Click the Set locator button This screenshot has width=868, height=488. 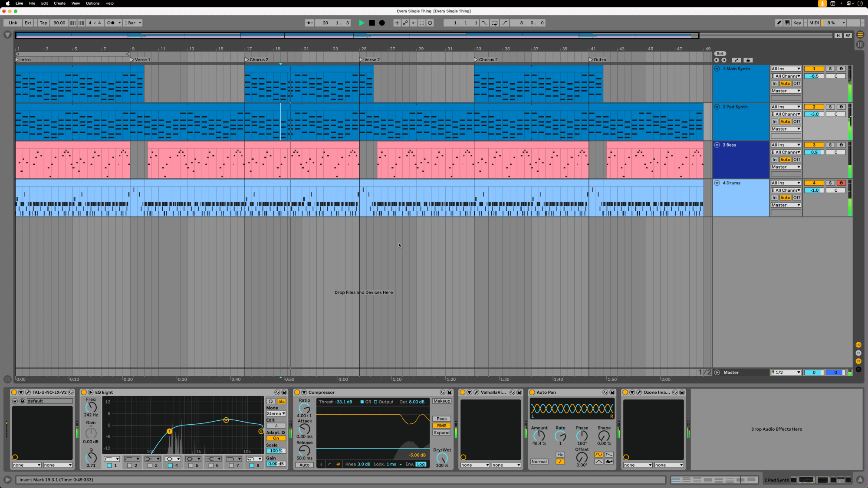(720, 54)
